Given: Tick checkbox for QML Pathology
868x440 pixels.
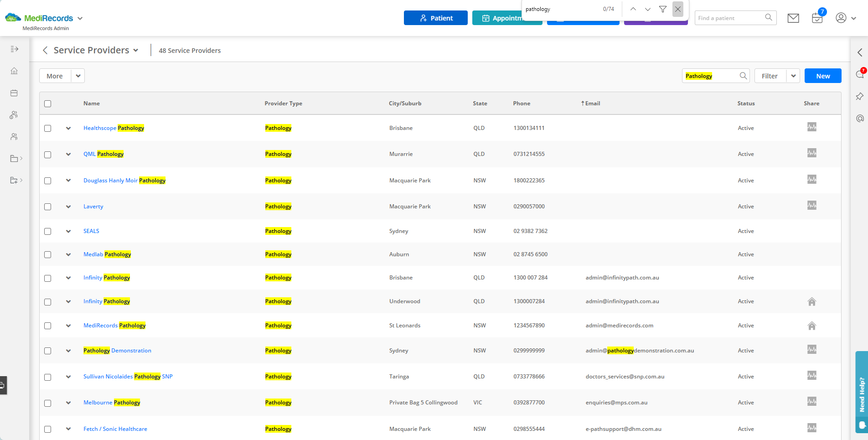Looking at the screenshot, I should point(48,155).
